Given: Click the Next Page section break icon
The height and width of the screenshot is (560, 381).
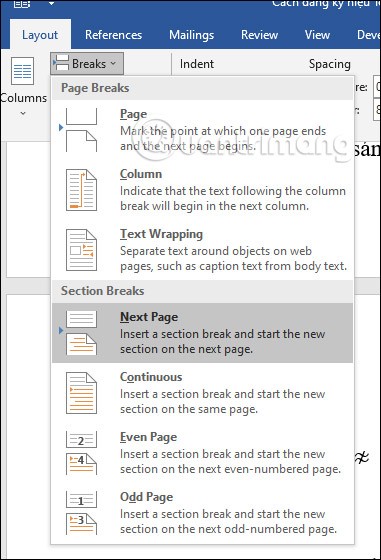Looking at the screenshot, I should point(81,333).
